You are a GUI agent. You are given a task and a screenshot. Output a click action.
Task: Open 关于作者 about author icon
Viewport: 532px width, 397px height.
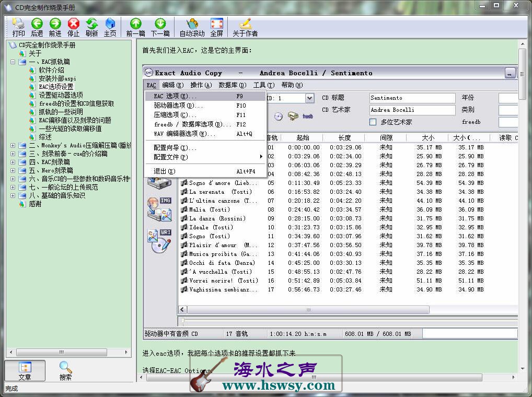(245, 27)
